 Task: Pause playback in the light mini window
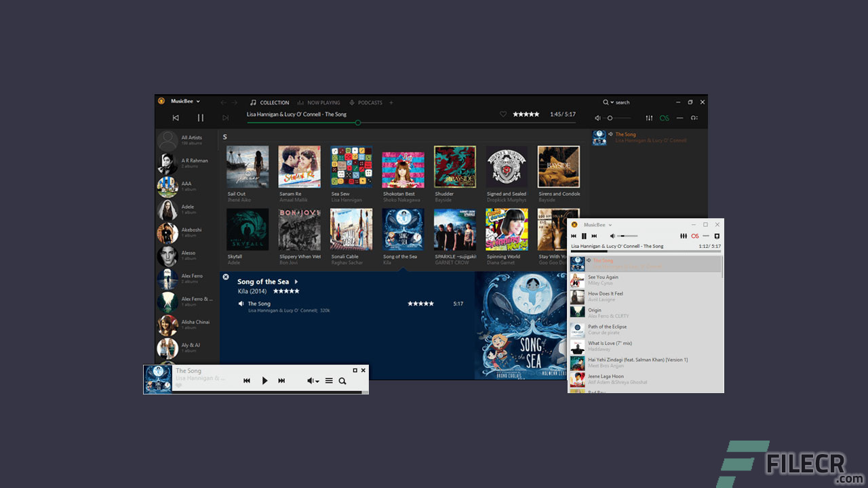tap(584, 236)
